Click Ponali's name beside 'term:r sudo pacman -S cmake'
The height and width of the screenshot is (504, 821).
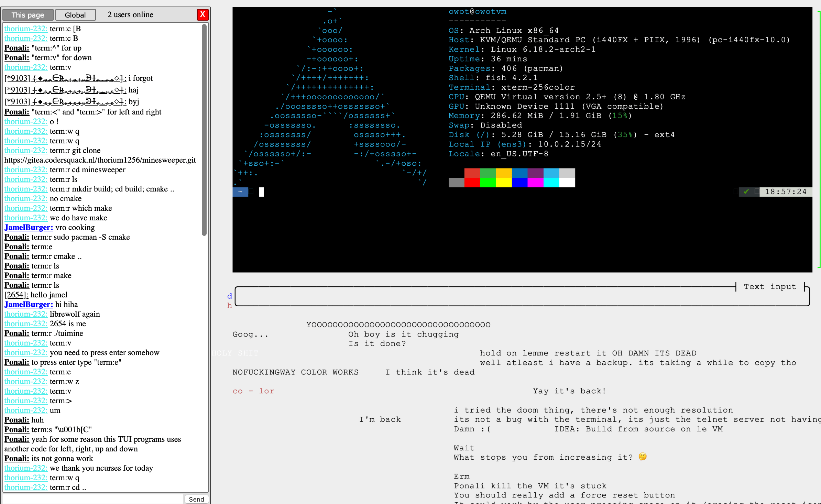(17, 237)
